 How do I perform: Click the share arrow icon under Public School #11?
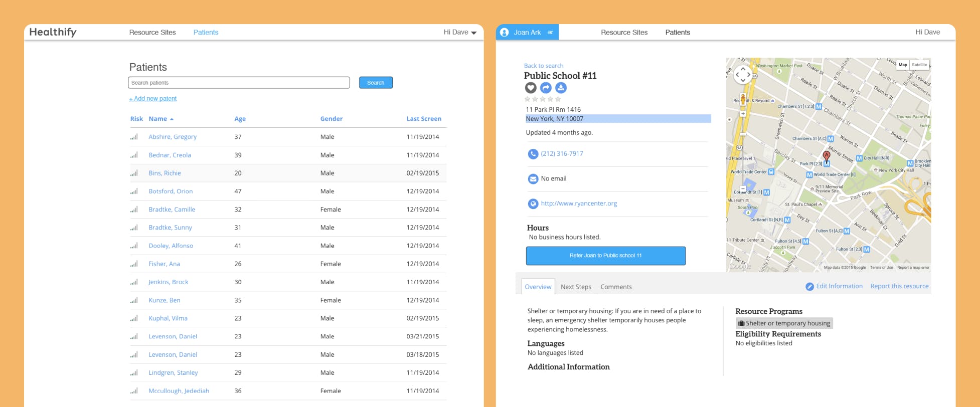click(546, 88)
